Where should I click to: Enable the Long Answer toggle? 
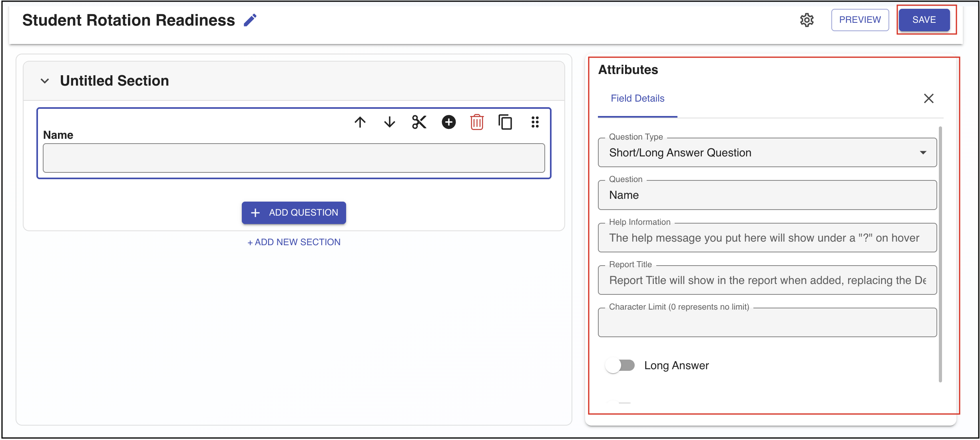[620, 365]
